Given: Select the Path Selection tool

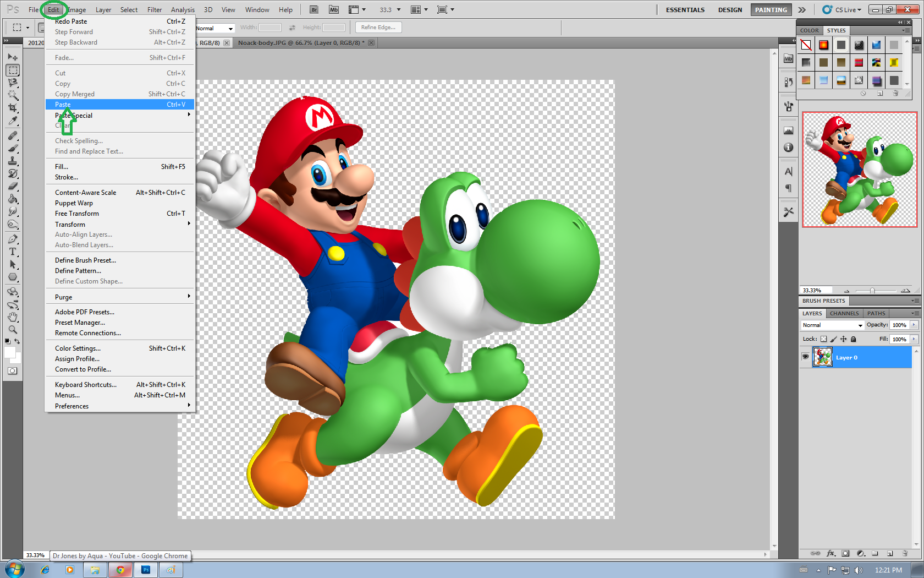Looking at the screenshot, I should [13, 265].
